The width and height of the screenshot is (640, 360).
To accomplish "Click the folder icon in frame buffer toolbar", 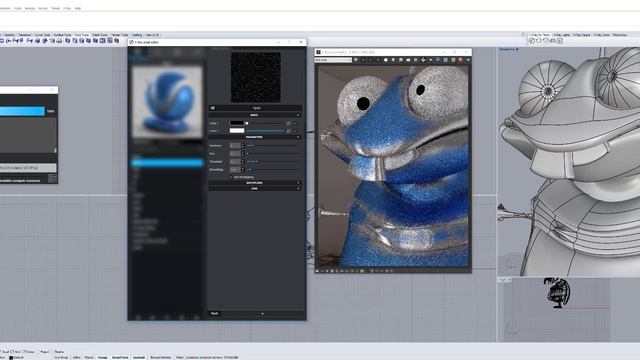I will click(x=408, y=60).
